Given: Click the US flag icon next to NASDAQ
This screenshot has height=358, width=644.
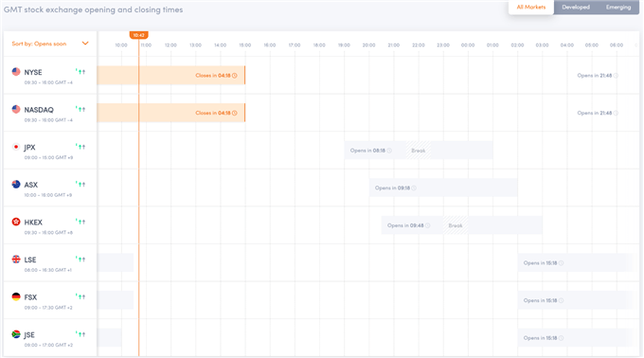Looking at the screenshot, I should [16, 109].
